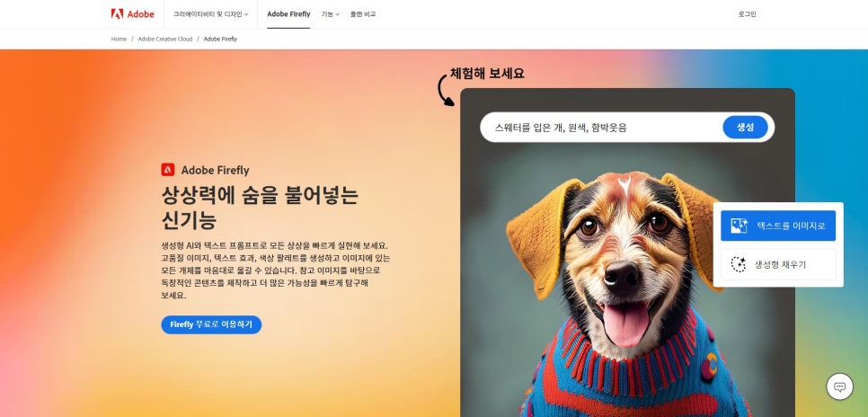
Task: Open the 플랜 비교 menu item
Action: click(x=363, y=14)
